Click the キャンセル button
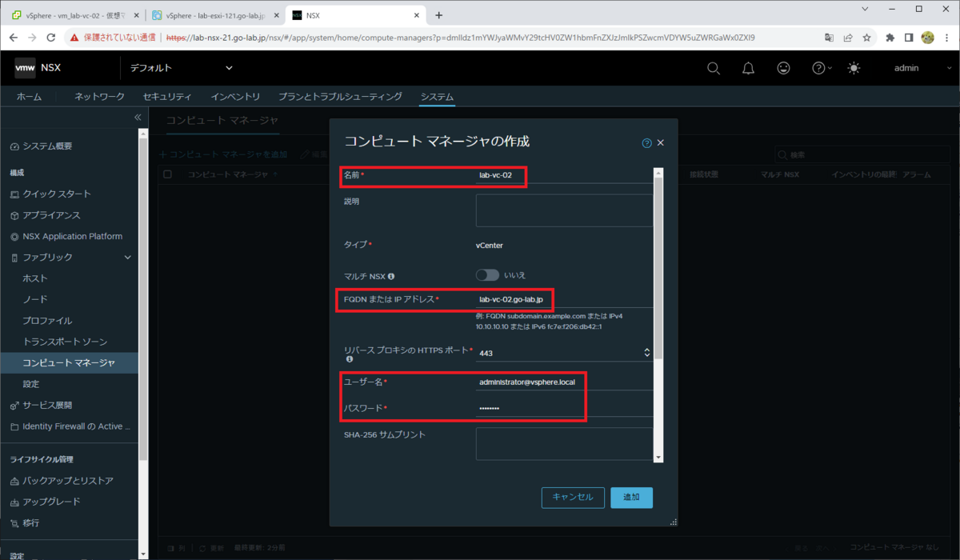The image size is (960, 560). pyautogui.click(x=573, y=497)
